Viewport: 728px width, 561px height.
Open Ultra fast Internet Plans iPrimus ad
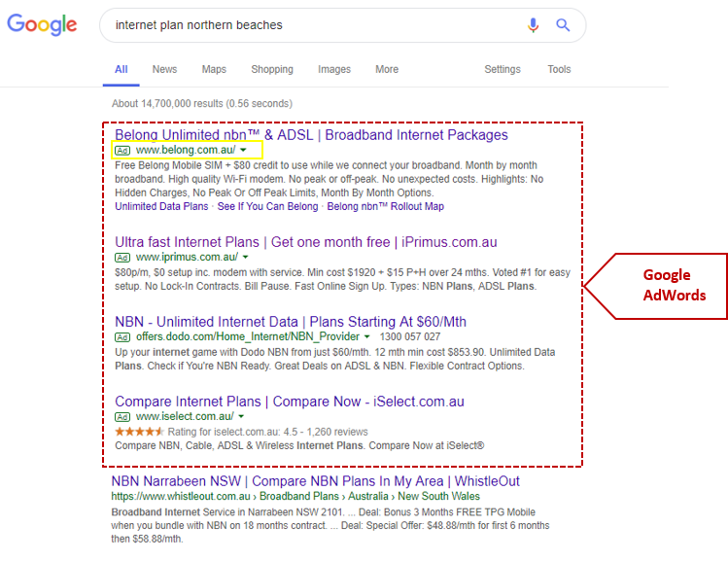coord(306,242)
